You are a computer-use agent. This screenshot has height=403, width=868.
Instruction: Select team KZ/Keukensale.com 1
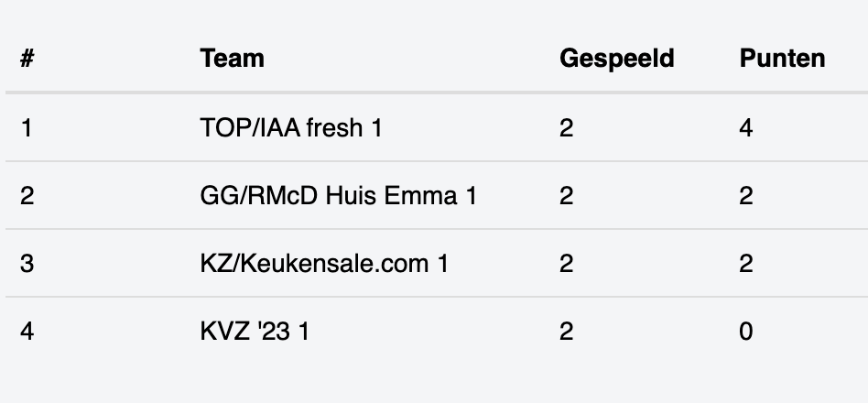(x=324, y=264)
